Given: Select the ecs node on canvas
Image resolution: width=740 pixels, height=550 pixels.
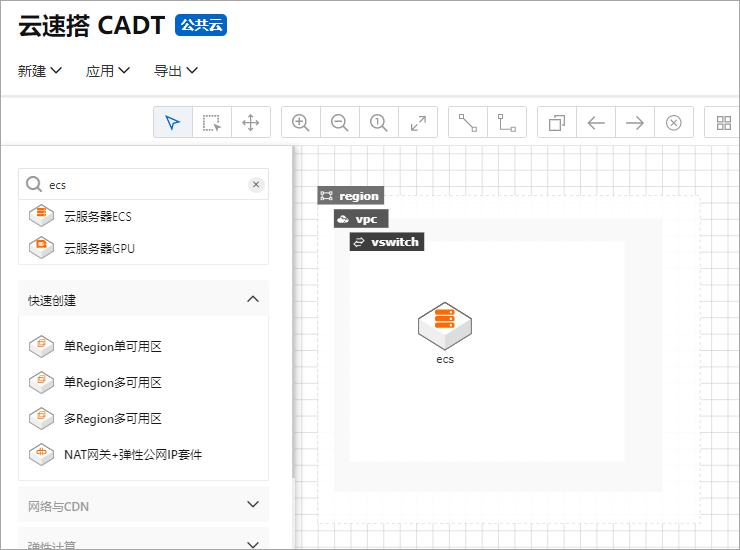Looking at the screenshot, I should [x=445, y=332].
